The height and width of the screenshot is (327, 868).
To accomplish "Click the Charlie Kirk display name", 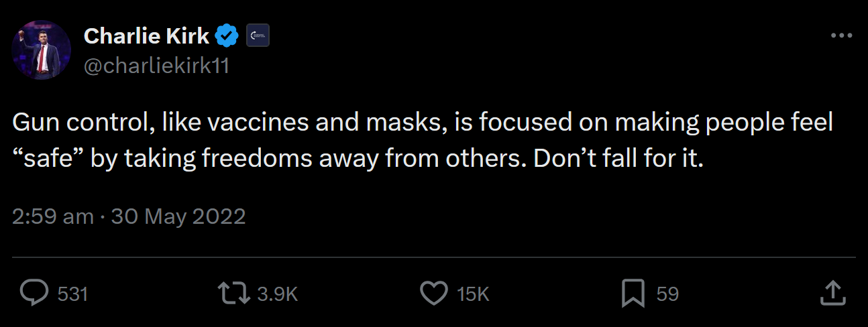I will pos(146,37).
